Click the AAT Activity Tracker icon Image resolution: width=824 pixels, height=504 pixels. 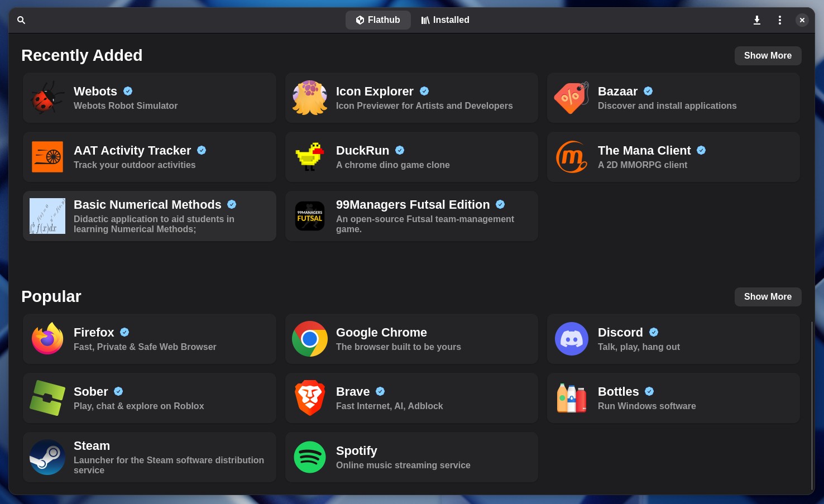pos(47,157)
